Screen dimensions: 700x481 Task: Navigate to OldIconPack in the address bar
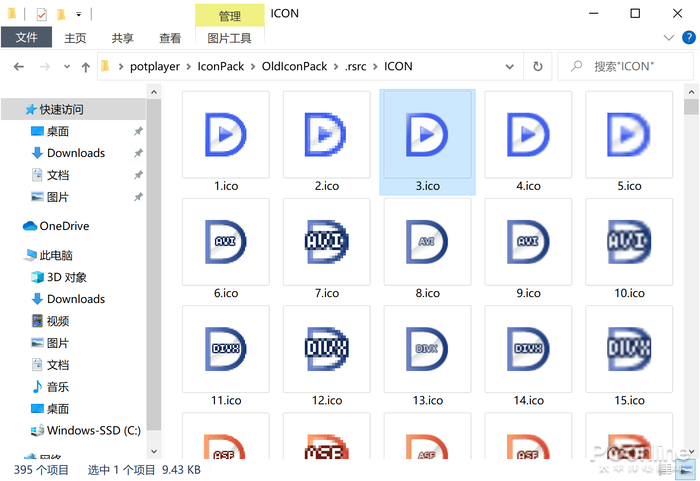tap(294, 67)
